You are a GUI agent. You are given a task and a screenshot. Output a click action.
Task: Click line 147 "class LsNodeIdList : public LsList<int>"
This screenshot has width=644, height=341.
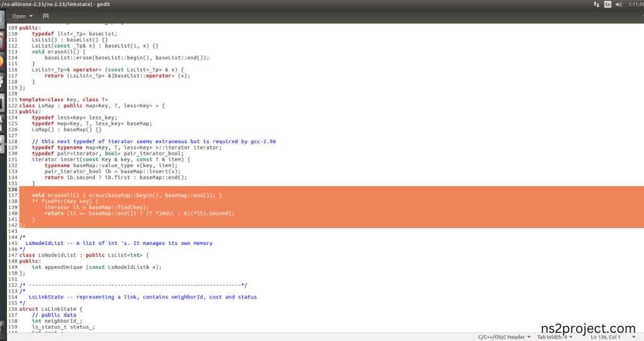(x=81, y=255)
